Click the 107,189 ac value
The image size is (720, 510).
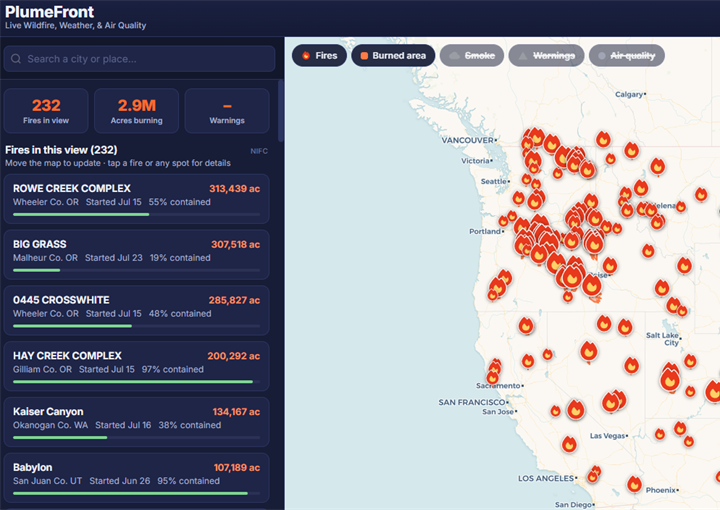coord(237,468)
